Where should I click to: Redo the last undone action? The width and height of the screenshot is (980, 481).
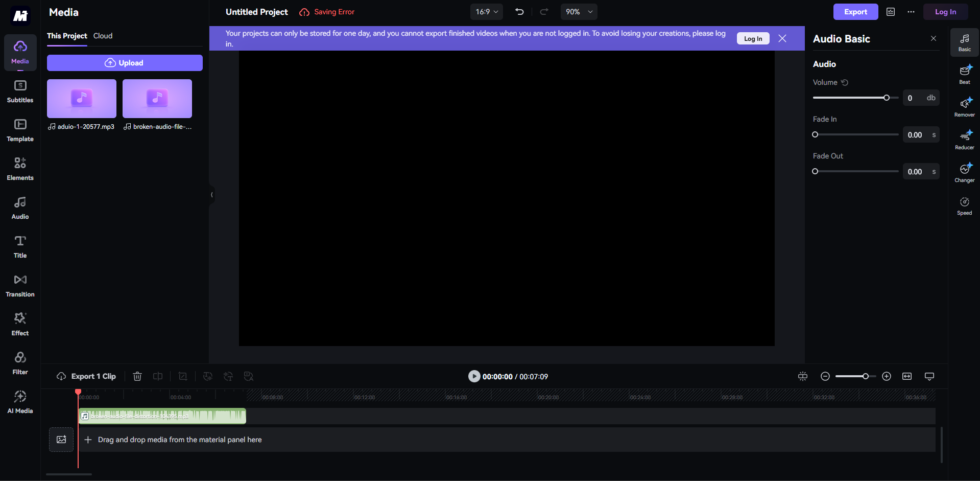tap(544, 12)
